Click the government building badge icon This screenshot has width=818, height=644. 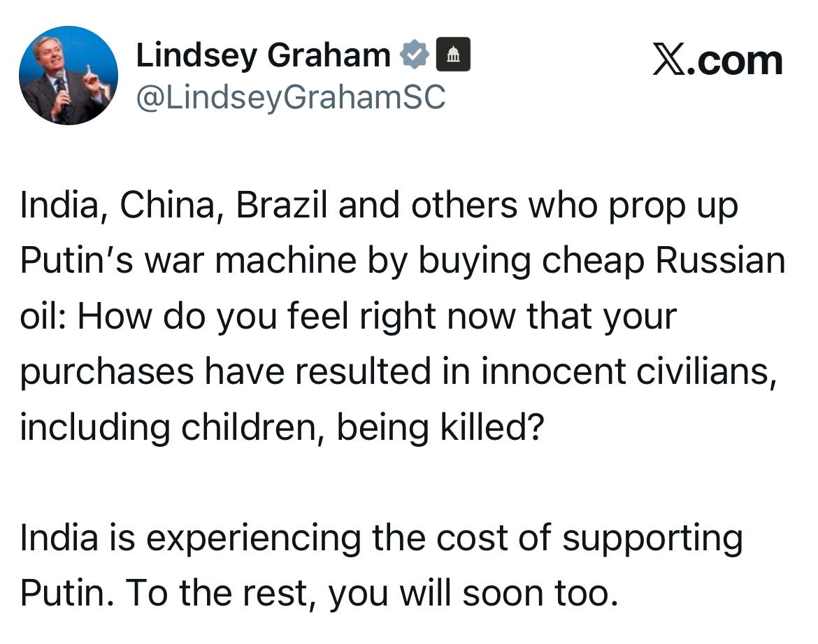[x=453, y=55]
